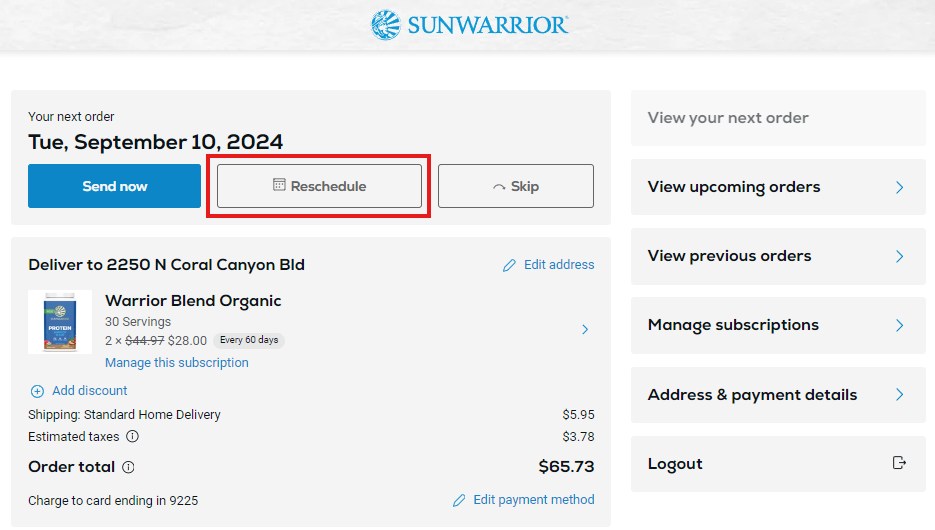Click the Warrior Blend product thumbnail
Image resolution: width=935 pixels, height=530 pixels.
(x=60, y=322)
